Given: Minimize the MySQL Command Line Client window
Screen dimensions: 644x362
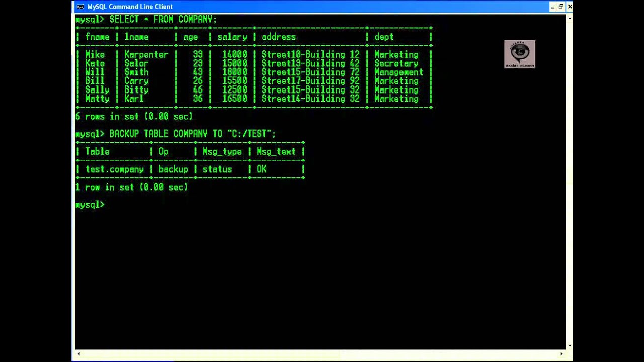Looking at the screenshot, I should pyautogui.click(x=552, y=7).
